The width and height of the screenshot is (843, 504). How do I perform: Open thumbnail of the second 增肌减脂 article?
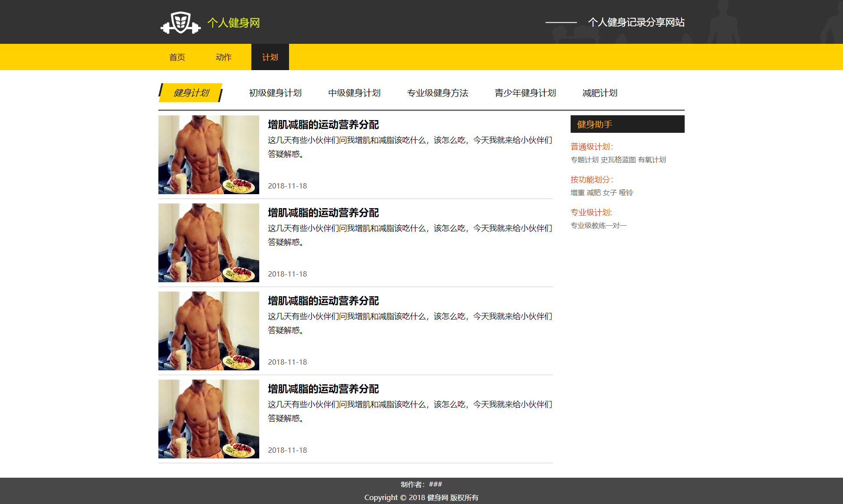[209, 243]
